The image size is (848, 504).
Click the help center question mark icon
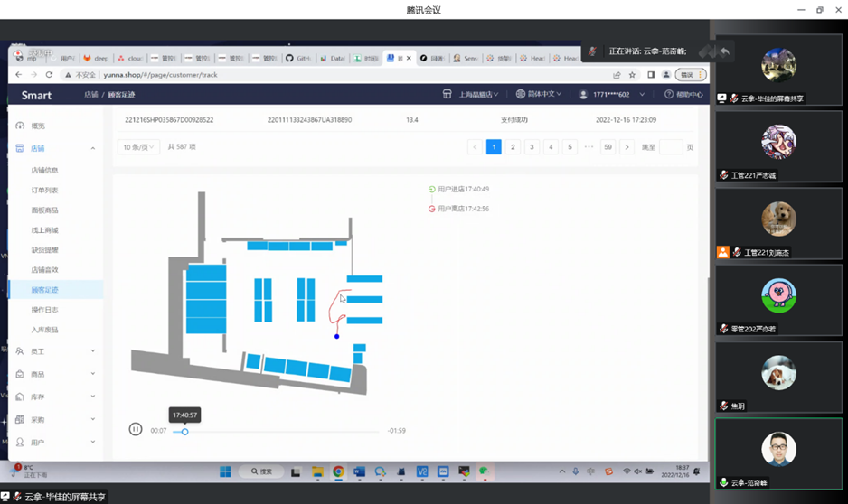[x=669, y=94]
